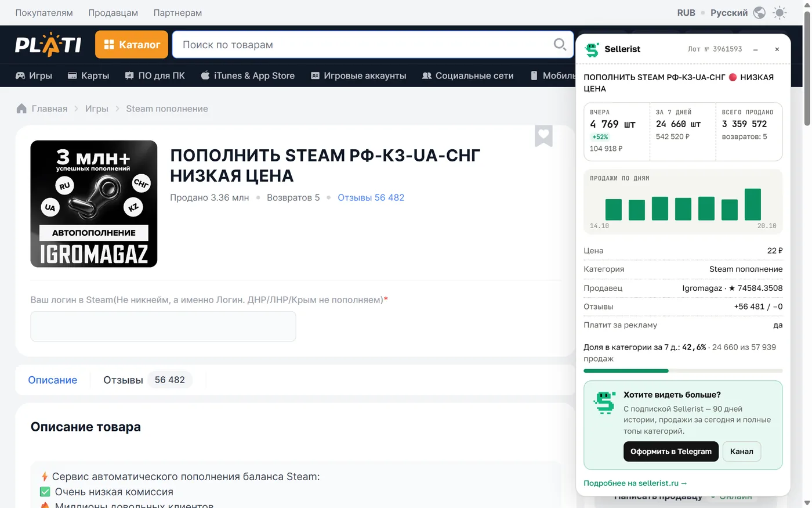Click the seller name Igromagaz in panel
This screenshot has height=508, width=812.
coord(702,288)
